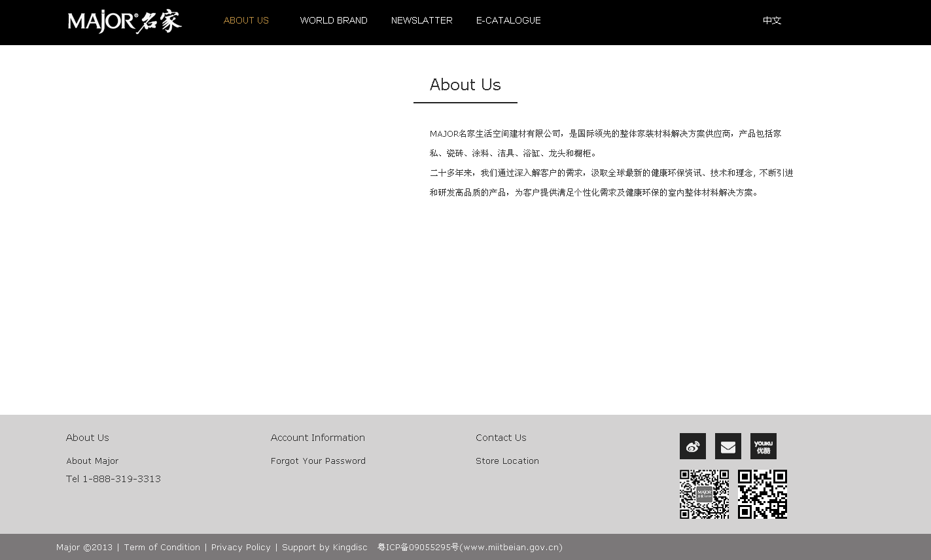Click Privacy Policy in the footer
Screen dimensions: 931x560
click(241, 547)
